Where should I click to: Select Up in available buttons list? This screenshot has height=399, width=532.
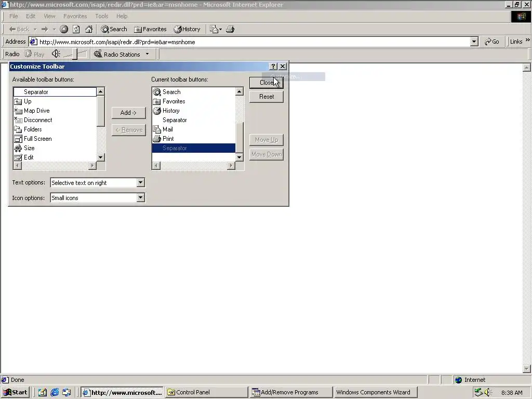[x=55, y=101]
